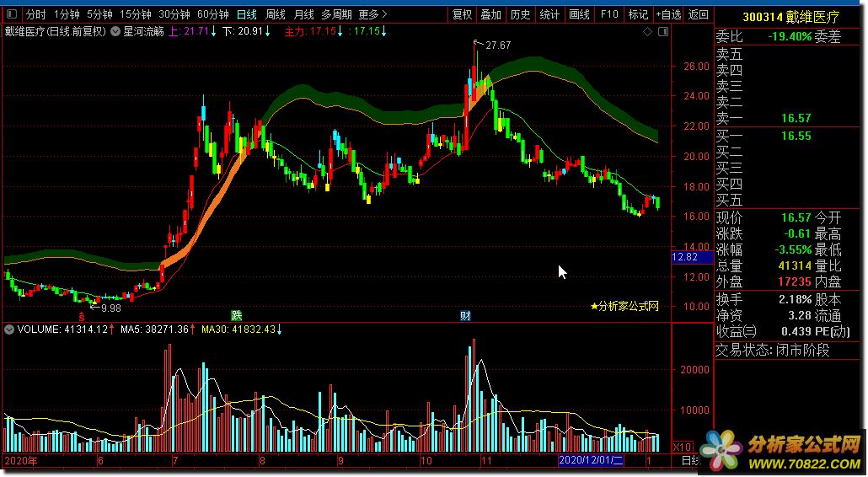
Task: Select the 60分钟 period
Action: (212, 14)
